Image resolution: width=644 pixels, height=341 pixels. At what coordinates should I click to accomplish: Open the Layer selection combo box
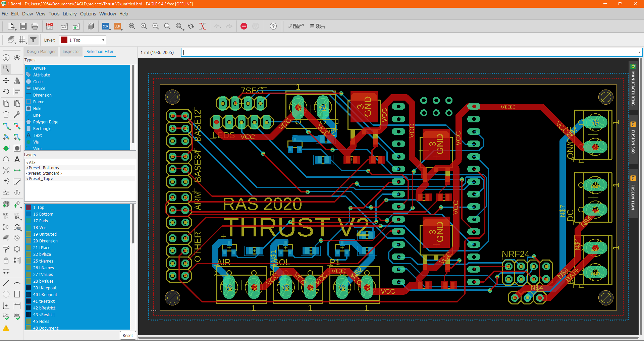[83, 40]
